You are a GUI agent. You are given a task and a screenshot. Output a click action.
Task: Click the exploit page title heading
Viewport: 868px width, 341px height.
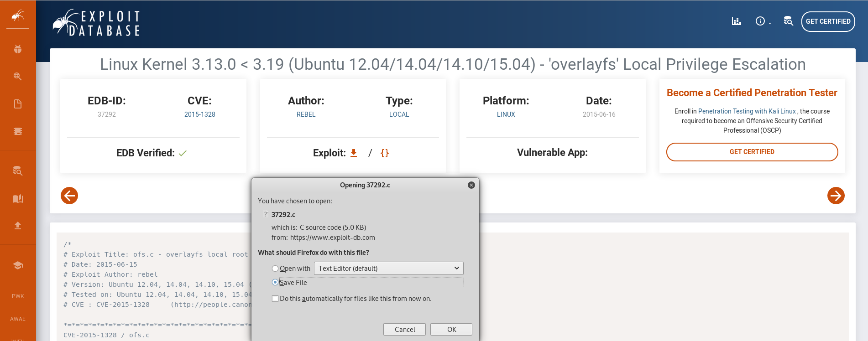click(x=453, y=64)
